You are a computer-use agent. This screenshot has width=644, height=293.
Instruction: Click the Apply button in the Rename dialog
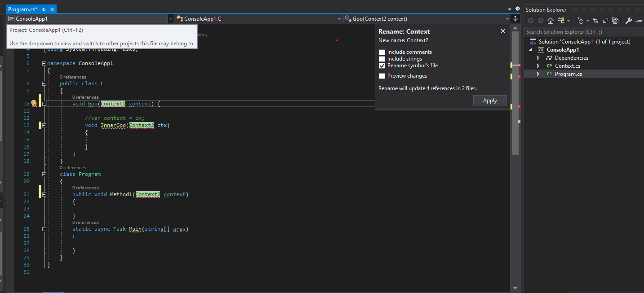tap(489, 100)
